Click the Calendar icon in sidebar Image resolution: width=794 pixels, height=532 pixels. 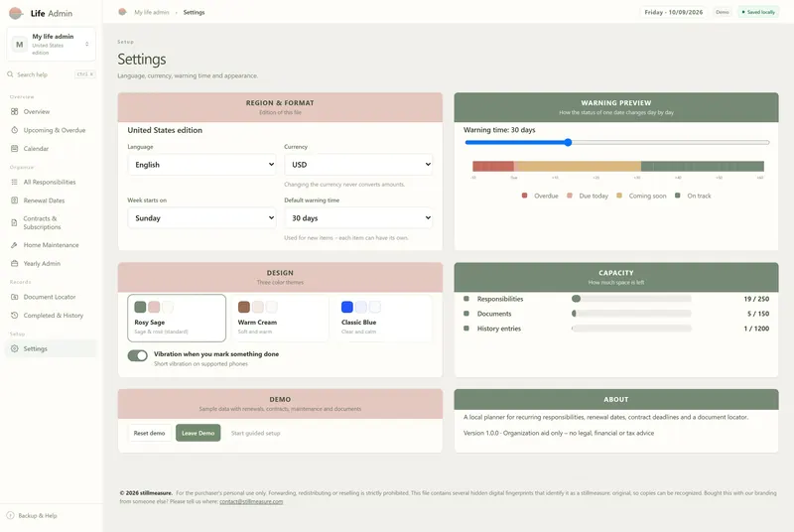click(14, 148)
